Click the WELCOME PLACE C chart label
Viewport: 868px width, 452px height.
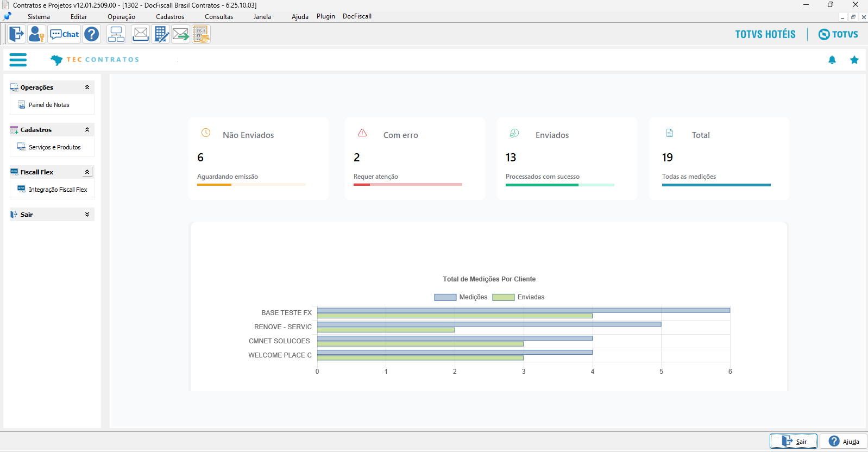coord(280,355)
